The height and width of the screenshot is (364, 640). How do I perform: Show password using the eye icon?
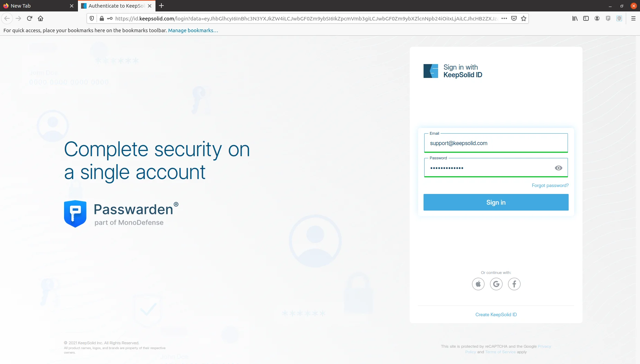pyautogui.click(x=558, y=168)
